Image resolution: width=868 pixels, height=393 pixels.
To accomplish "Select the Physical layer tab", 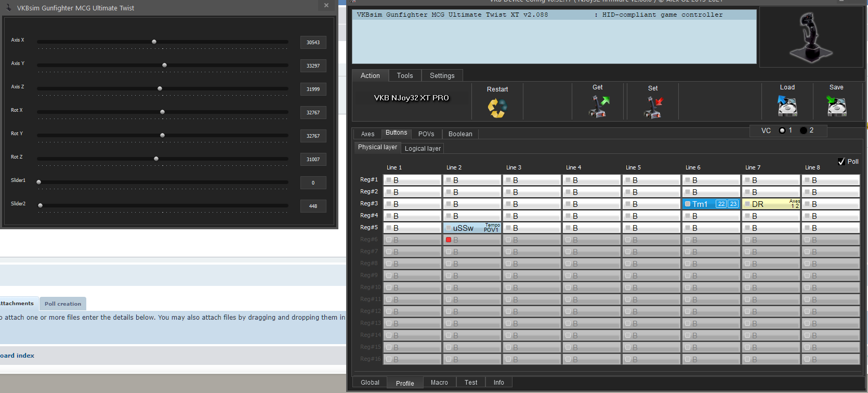I will (377, 147).
